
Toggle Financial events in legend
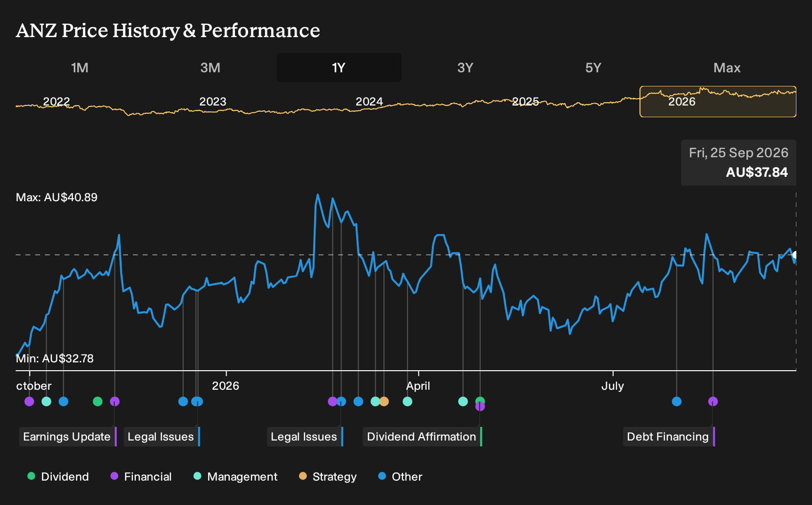point(141,476)
